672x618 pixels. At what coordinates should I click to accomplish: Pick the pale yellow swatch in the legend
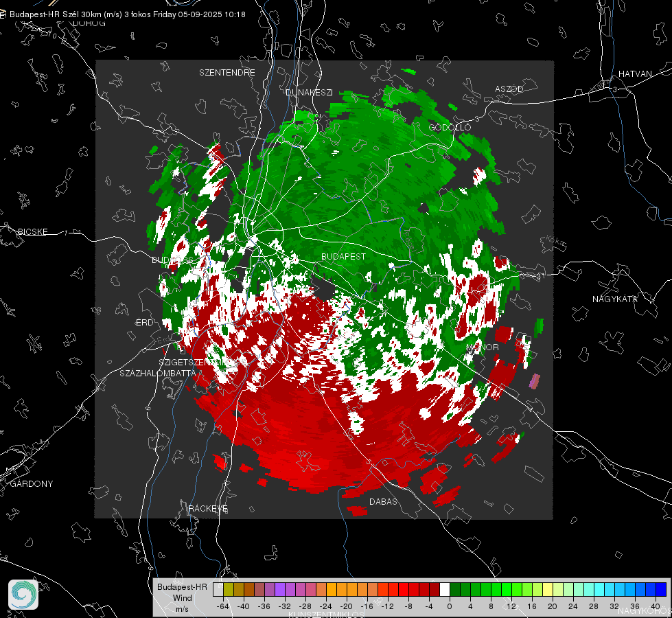[x=548, y=590]
